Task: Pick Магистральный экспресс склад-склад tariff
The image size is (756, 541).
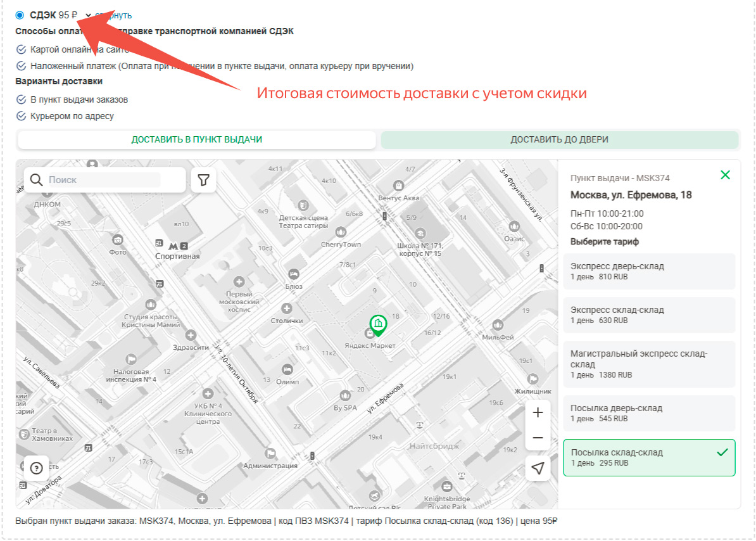Action: point(649,364)
